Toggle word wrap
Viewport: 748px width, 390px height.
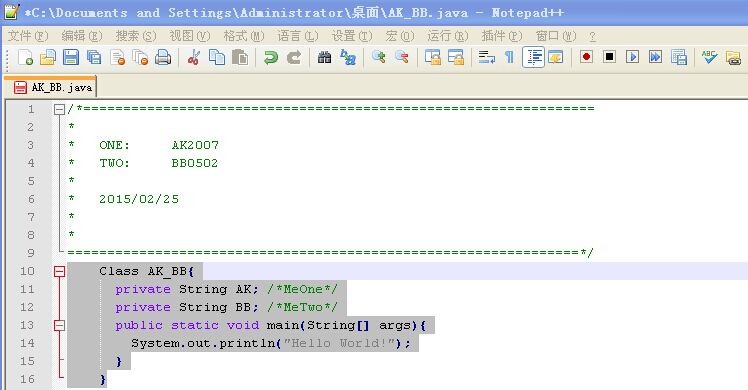(487, 57)
